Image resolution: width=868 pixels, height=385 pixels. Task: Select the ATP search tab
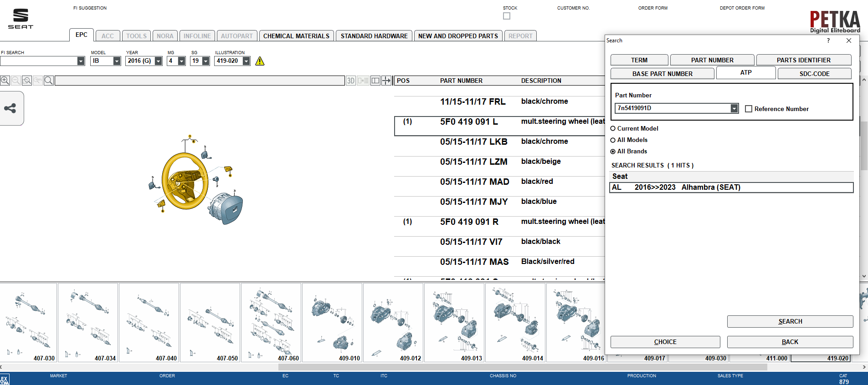pyautogui.click(x=746, y=73)
